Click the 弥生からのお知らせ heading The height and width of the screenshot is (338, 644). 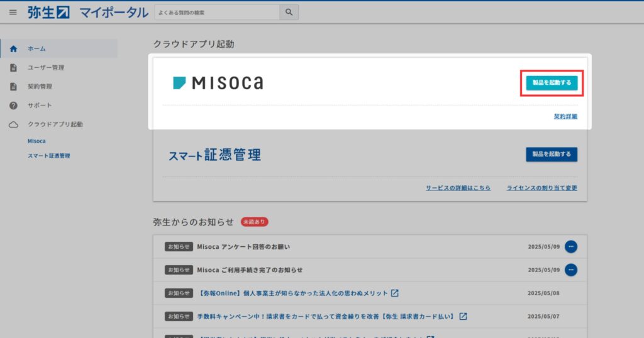[x=193, y=222]
